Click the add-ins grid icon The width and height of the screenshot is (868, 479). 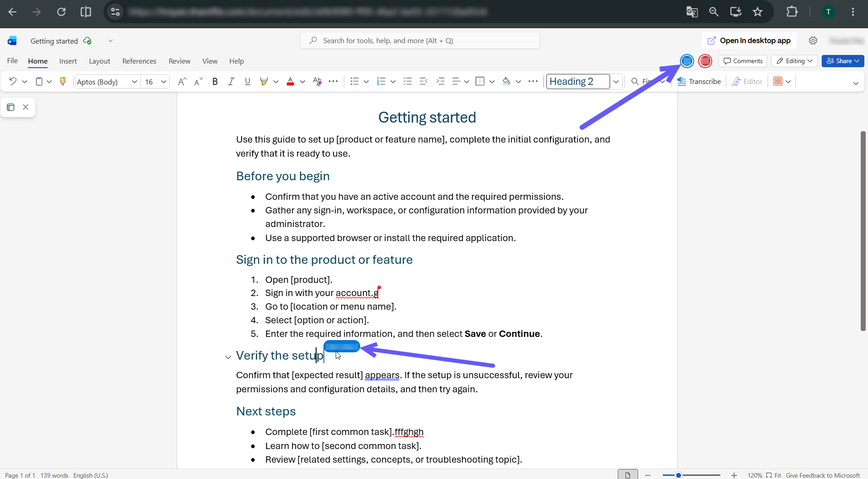(x=778, y=81)
